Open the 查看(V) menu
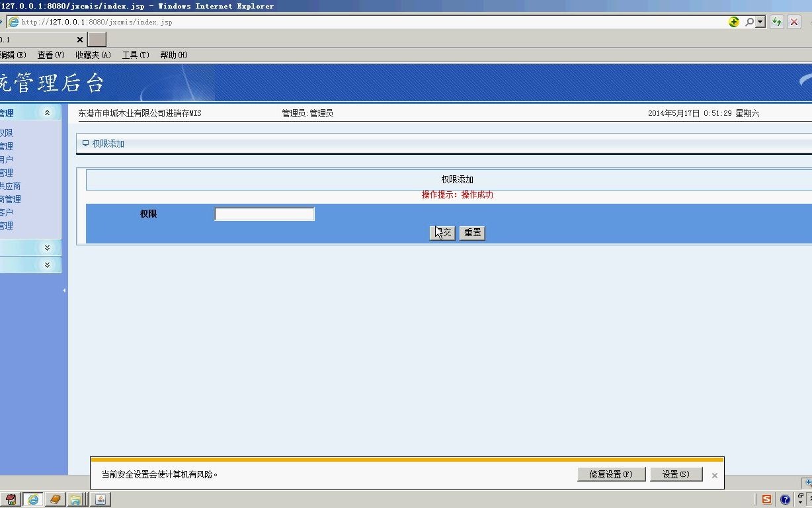This screenshot has height=508, width=812. tap(50, 55)
